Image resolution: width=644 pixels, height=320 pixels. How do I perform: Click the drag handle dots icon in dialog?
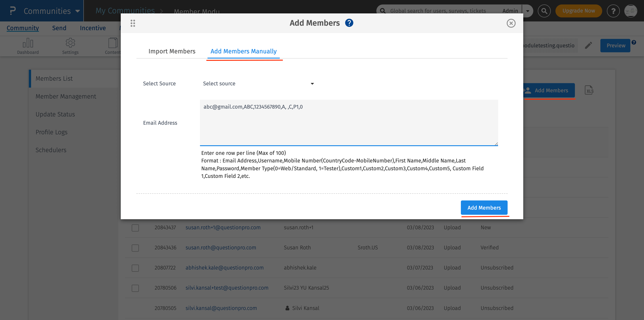[133, 23]
